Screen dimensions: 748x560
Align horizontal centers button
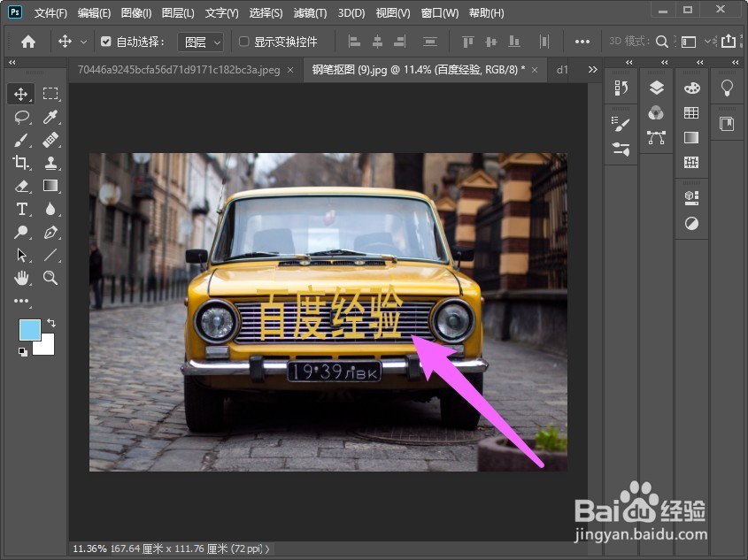tap(377, 42)
